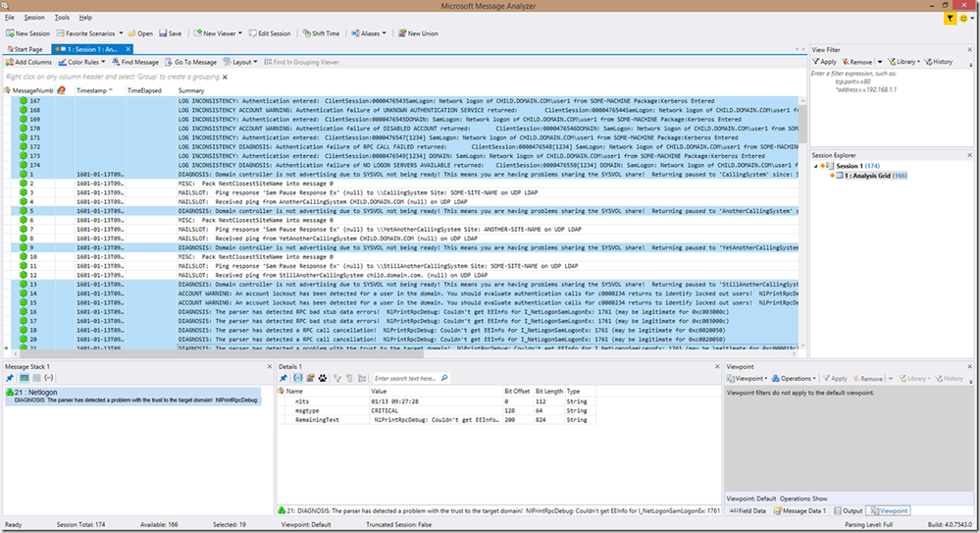The image size is (980, 533).
Task: Click the Shift Time button
Action: pyautogui.click(x=321, y=33)
